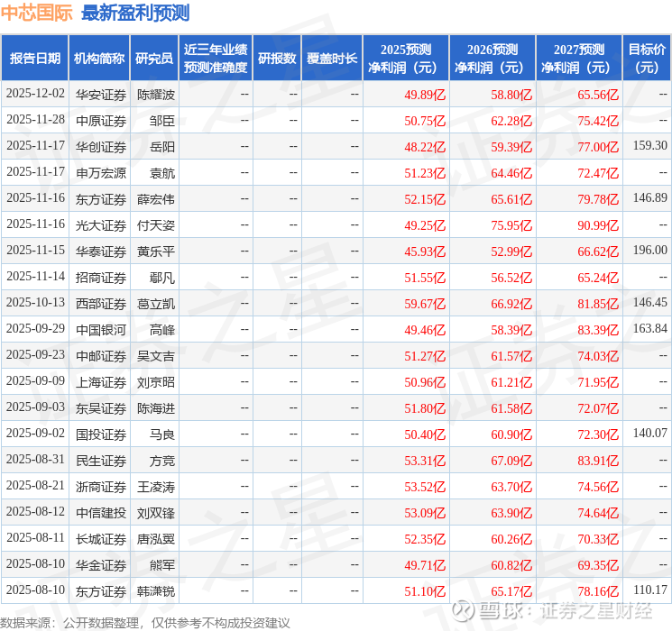Select analyst cell 薛宏伟
This screenshot has height=631, width=672.
(156, 199)
